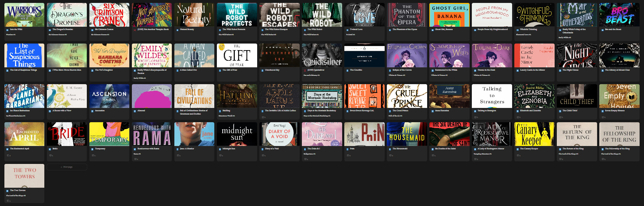Image resolution: width=644 pixels, height=206 pixels.
Task: Click the blue rating icon beside The Dragon's Promise
Action: point(50,30)
